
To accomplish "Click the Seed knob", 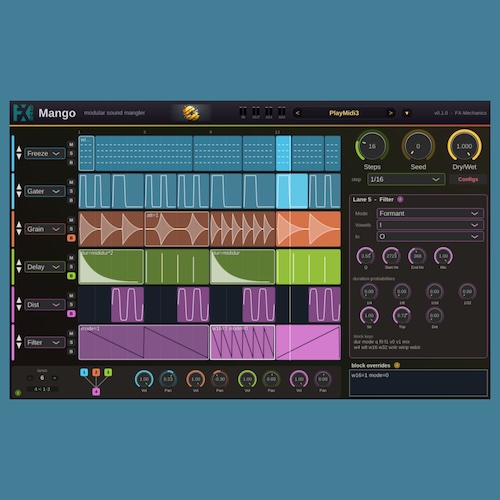I will pos(418,146).
